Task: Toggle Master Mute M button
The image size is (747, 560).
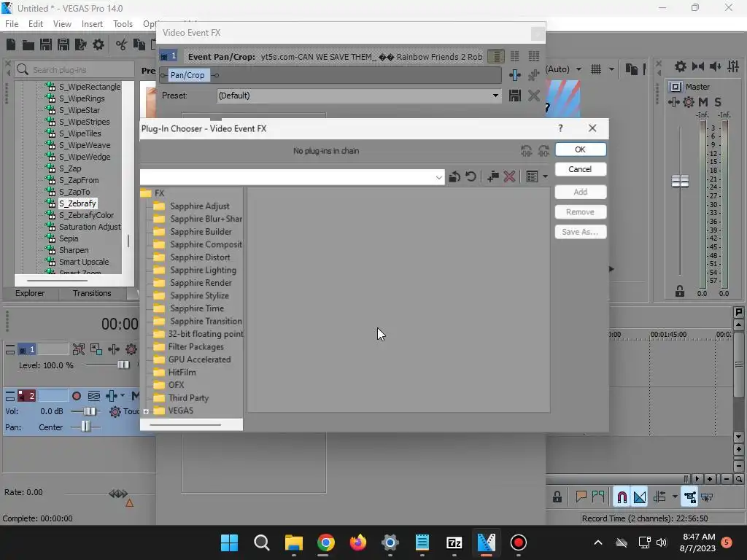Action: pyautogui.click(x=703, y=102)
